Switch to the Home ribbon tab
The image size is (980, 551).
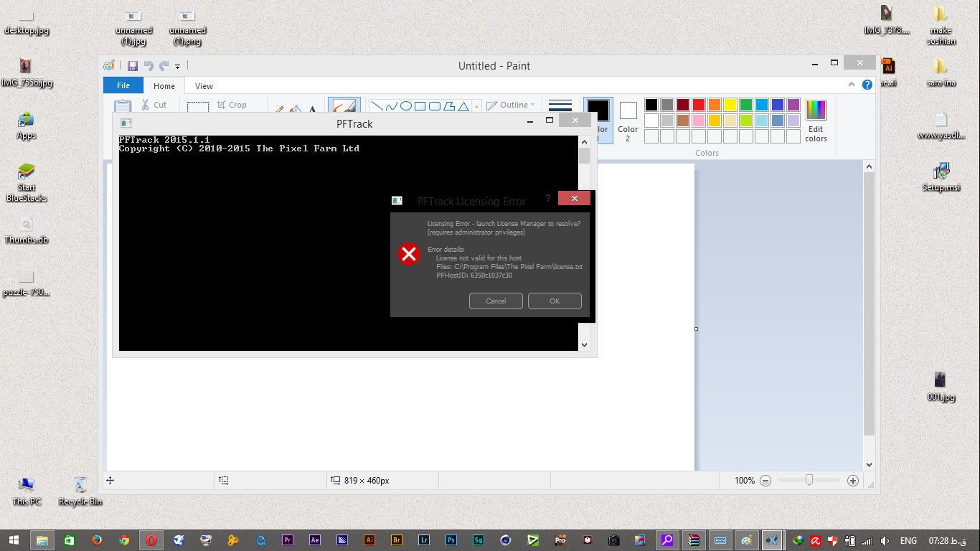164,85
